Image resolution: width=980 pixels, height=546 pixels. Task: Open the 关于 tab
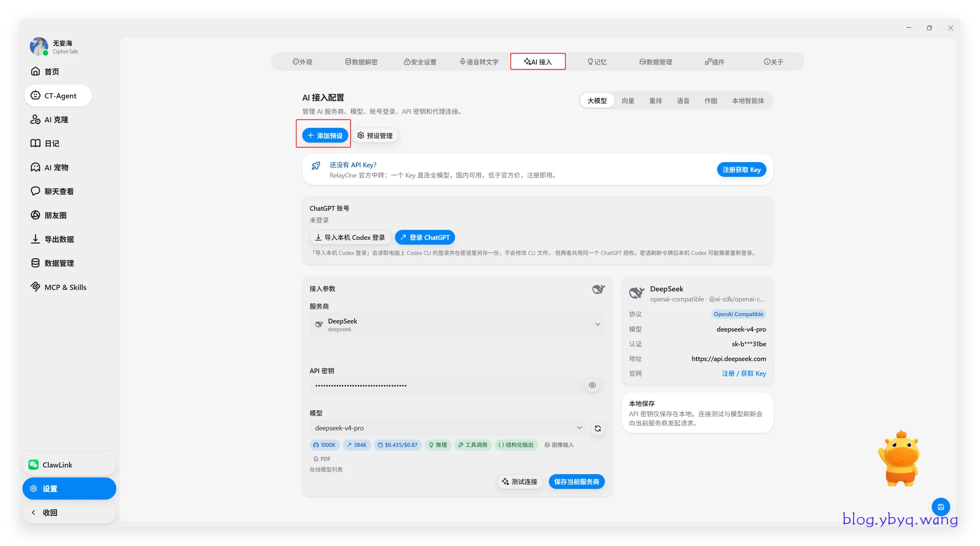point(773,62)
